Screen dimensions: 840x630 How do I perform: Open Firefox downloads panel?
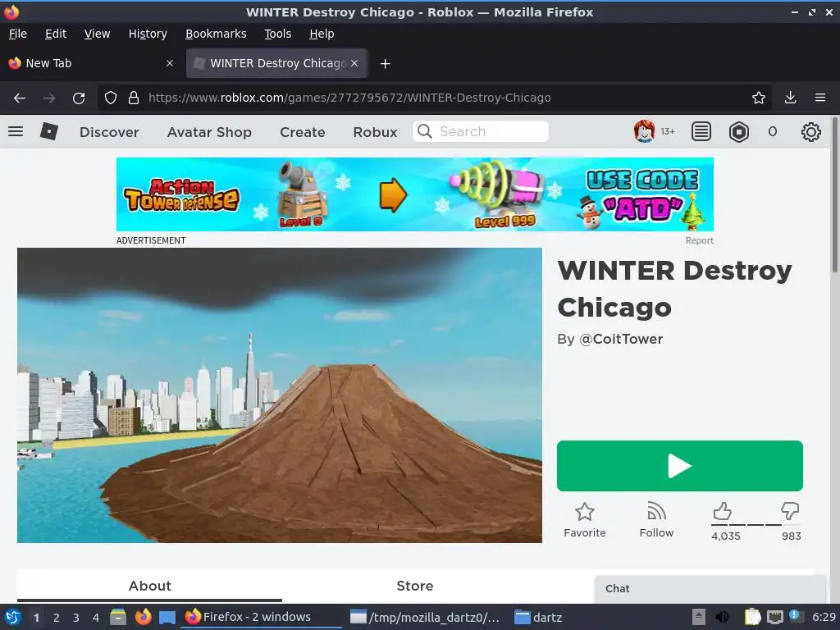click(790, 98)
